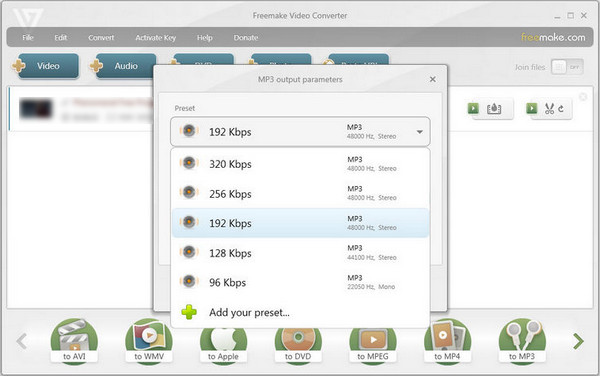Select the 96 Kbps Mono preset

pos(300,282)
